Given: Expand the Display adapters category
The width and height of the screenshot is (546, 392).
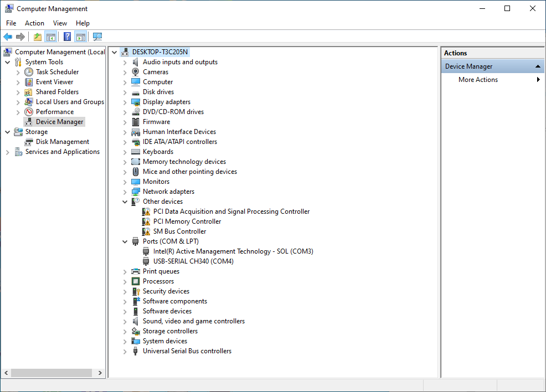Looking at the screenshot, I should tap(125, 102).
